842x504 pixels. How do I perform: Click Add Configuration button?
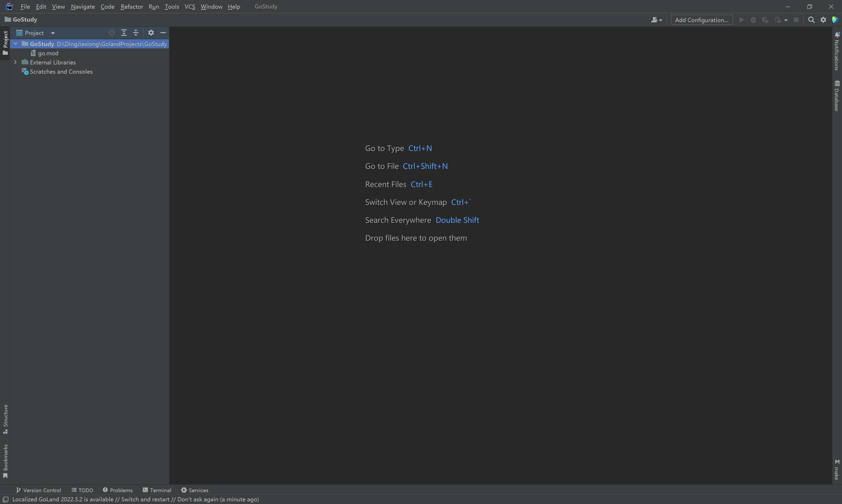point(701,20)
